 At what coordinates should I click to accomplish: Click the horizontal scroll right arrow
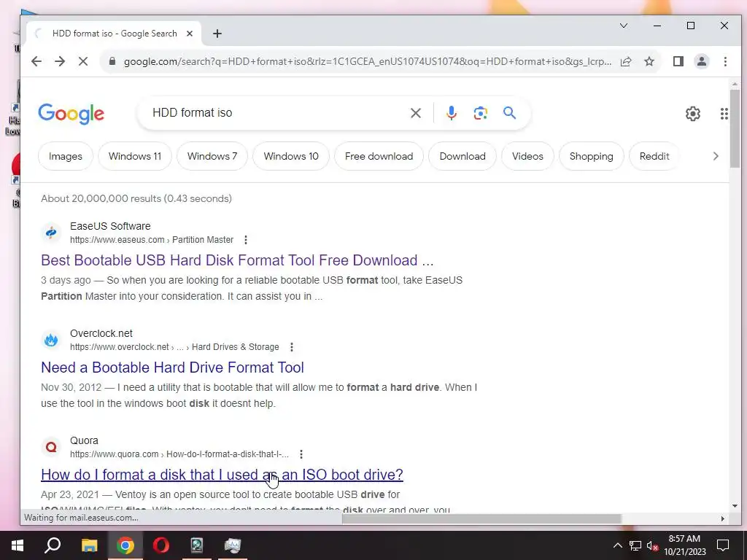tap(723, 518)
